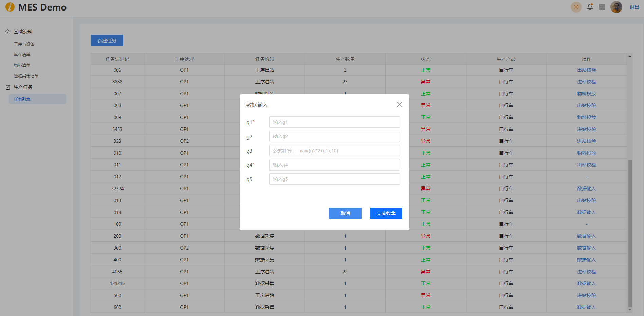Select 任务列表 in the sidebar
644x316 pixels.
22,99
